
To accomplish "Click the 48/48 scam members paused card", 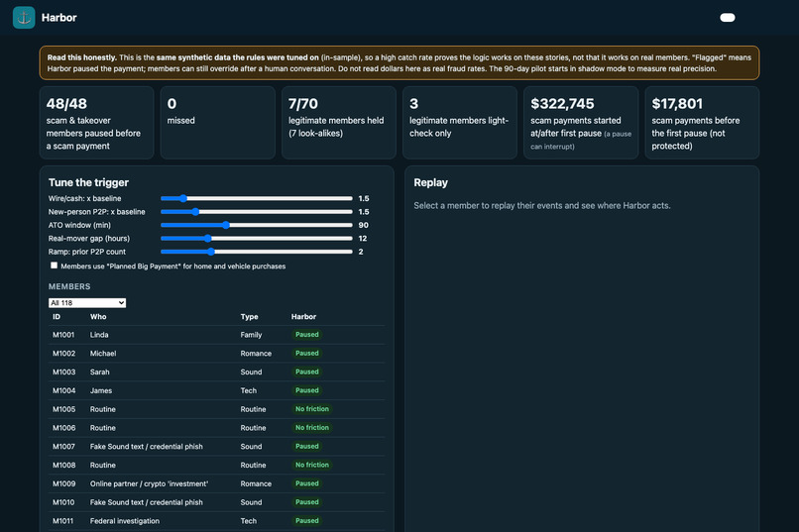I will [97, 123].
